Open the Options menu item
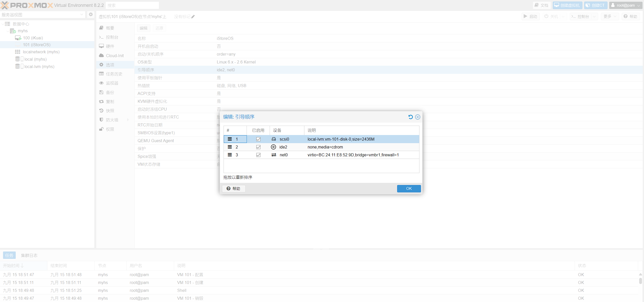This screenshot has width=644, height=302. (x=115, y=65)
